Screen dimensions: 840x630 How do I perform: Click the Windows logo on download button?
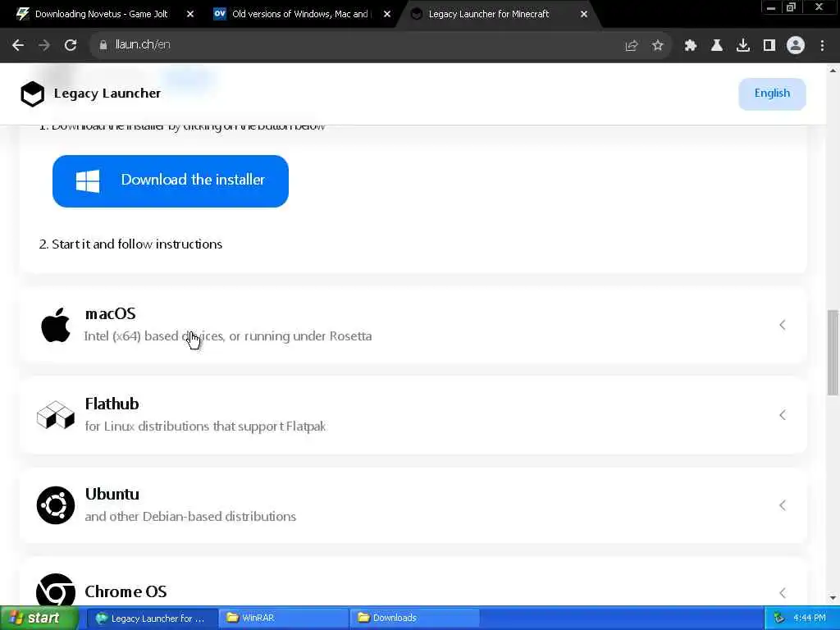coord(88,181)
